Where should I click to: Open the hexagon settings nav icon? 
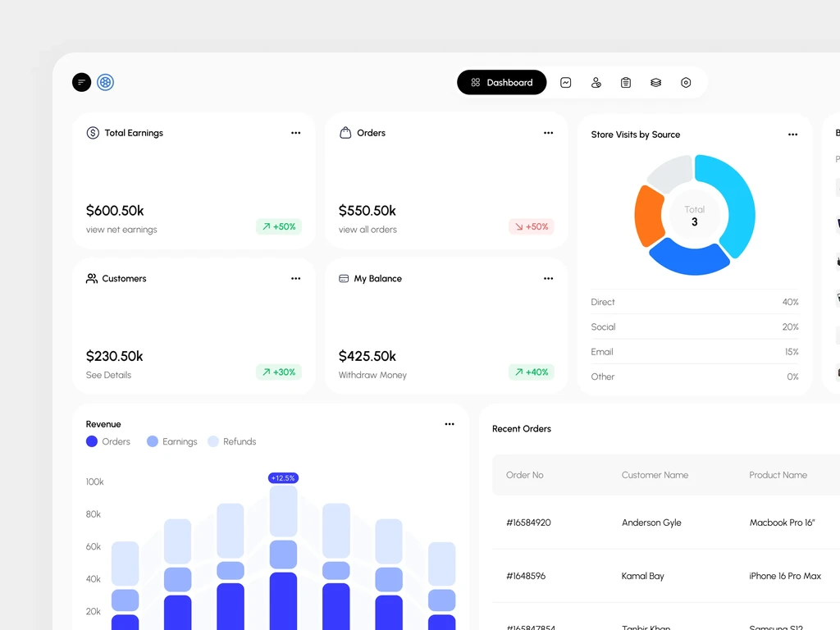pos(686,83)
